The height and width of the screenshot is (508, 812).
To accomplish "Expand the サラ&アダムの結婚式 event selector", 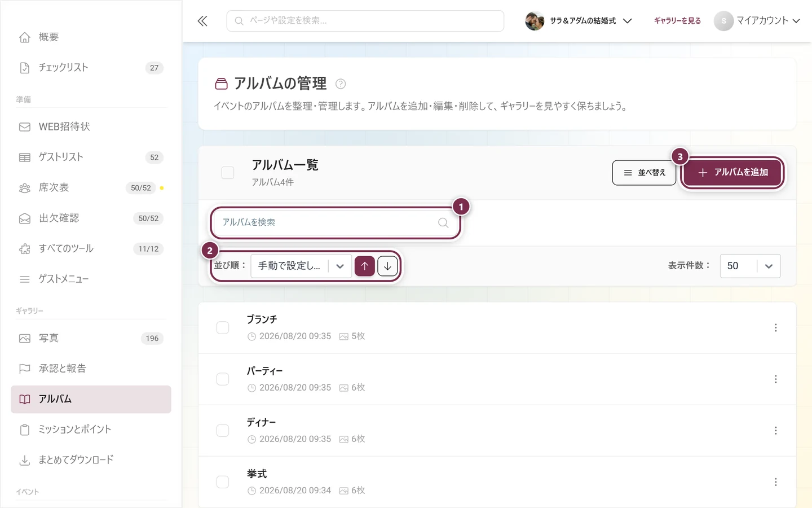I will tap(579, 21).
